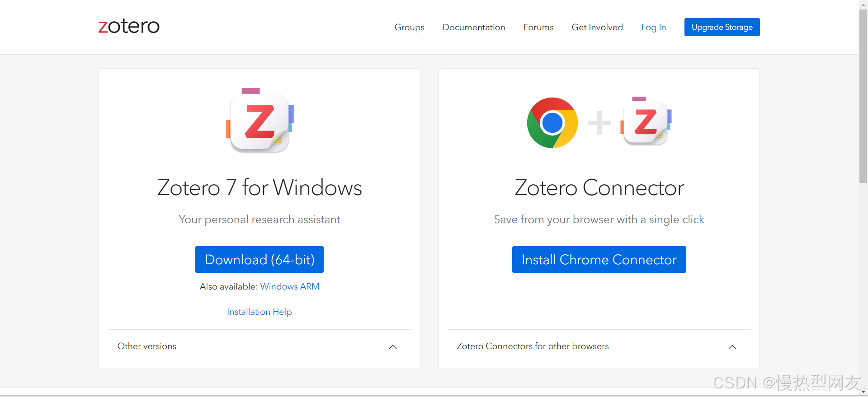This screenshot has height=397, width=868.
Task: Click the 'Other versions' label
Action: pos(147,346)
